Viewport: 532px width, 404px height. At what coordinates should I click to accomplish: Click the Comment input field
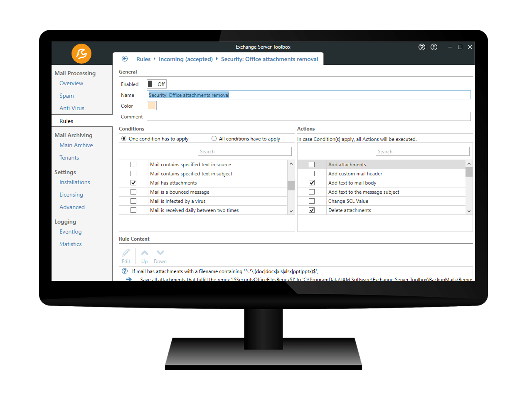[x=309, y=116]
